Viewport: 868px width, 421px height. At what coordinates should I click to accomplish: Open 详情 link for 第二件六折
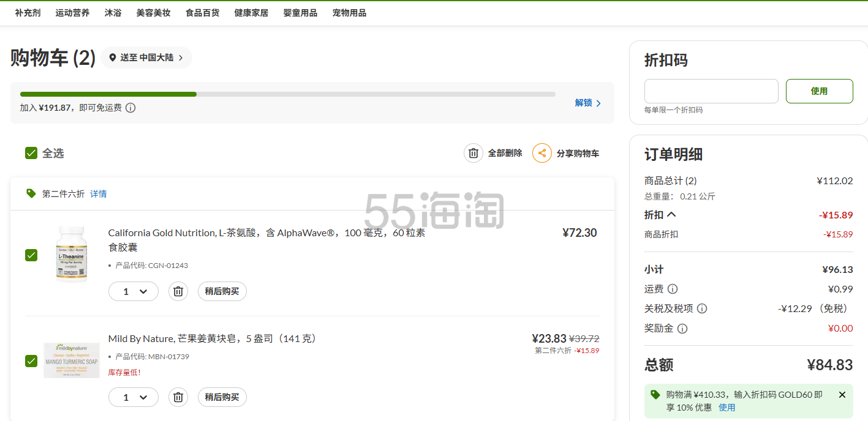(x=98, y=194)
